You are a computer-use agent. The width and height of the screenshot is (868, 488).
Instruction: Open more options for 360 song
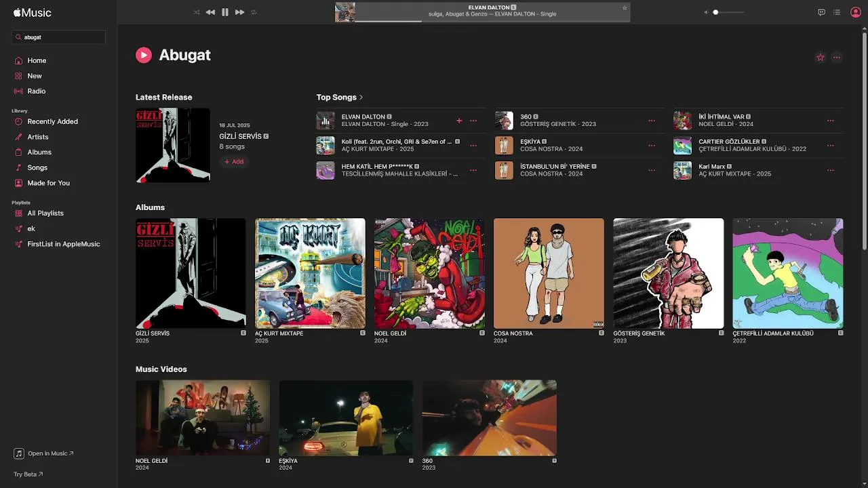[652, 121]
